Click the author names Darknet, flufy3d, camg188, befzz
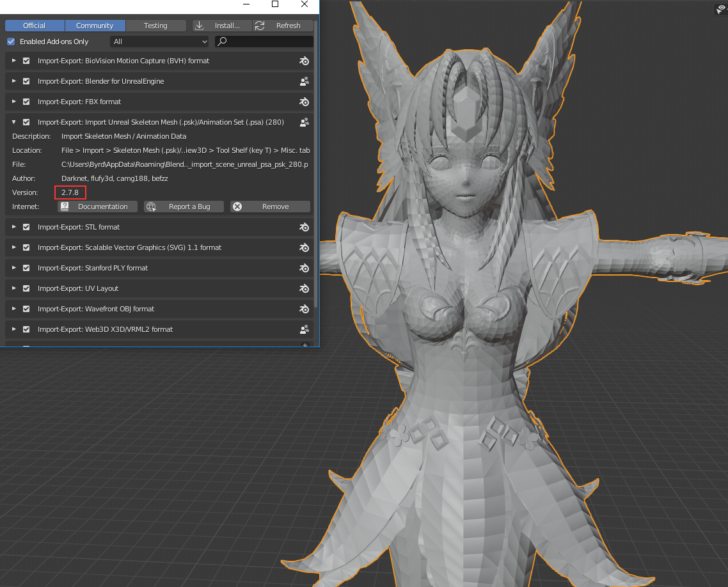Image resolution: width=728 pixels, height=587 pixels. point(115,178)
